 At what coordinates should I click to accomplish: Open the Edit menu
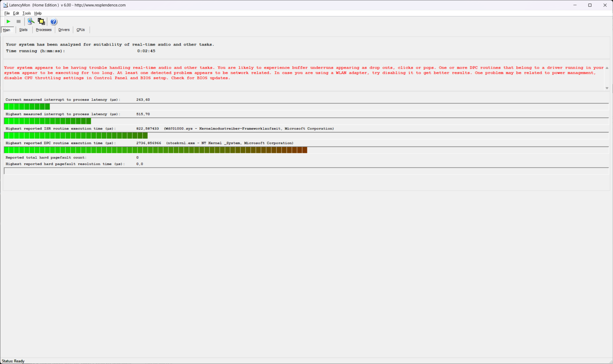(16, 13)
